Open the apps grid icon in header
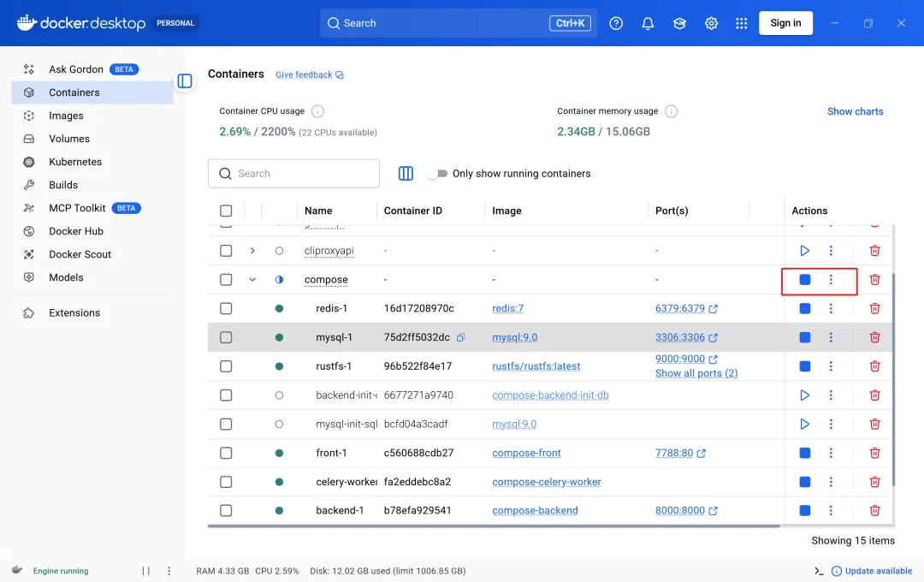This screenshot has width=924, height=582. tap(741, 23)
